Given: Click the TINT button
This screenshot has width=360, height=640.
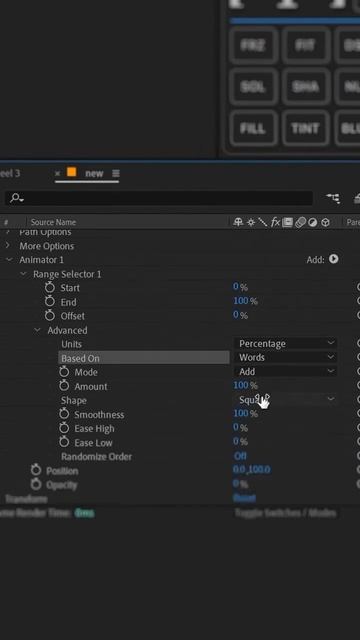Looking at the screenshot, I should (305, 128).
